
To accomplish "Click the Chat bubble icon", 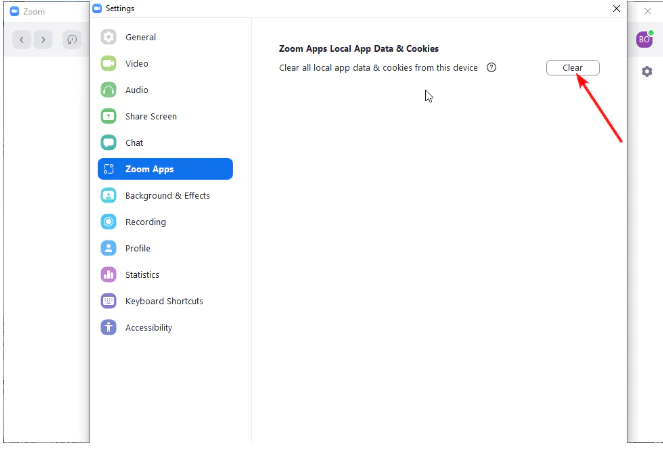I will [x=109, y=143].
